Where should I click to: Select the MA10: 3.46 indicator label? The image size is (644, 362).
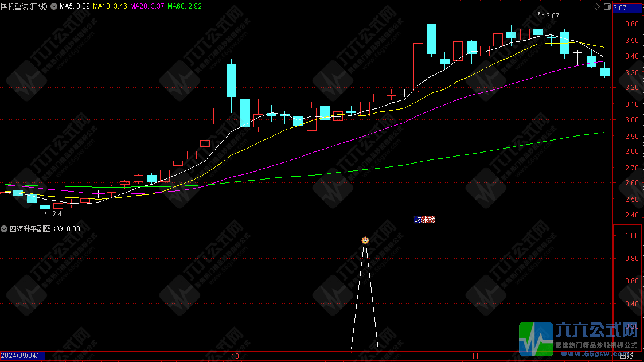pos(110,7)
